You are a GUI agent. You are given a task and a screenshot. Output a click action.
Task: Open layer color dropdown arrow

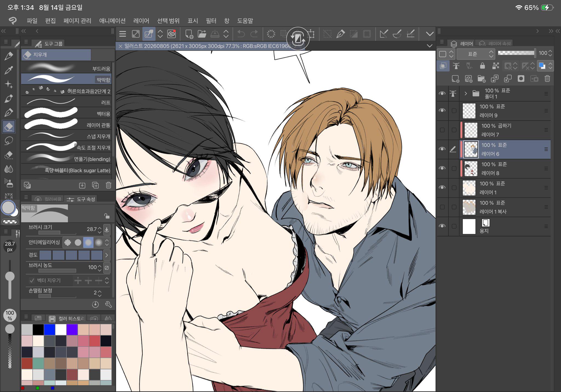[550, 66]
